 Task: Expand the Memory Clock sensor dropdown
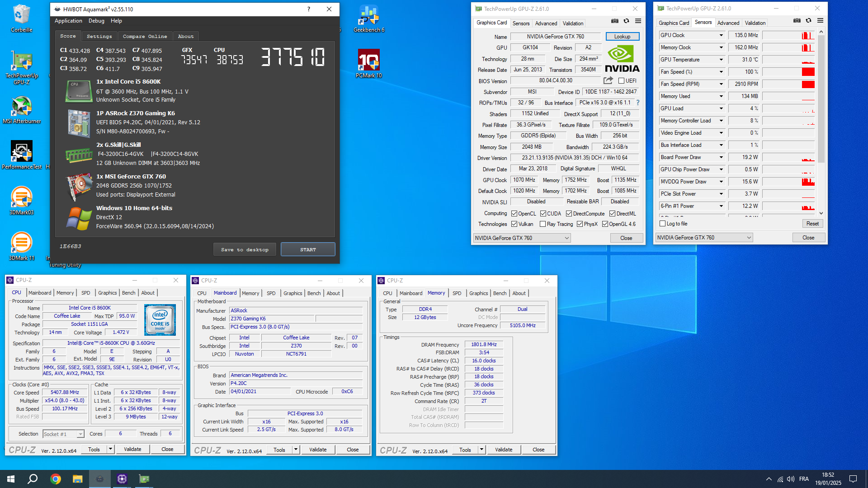pyautogui.click(x=721, y=47)
